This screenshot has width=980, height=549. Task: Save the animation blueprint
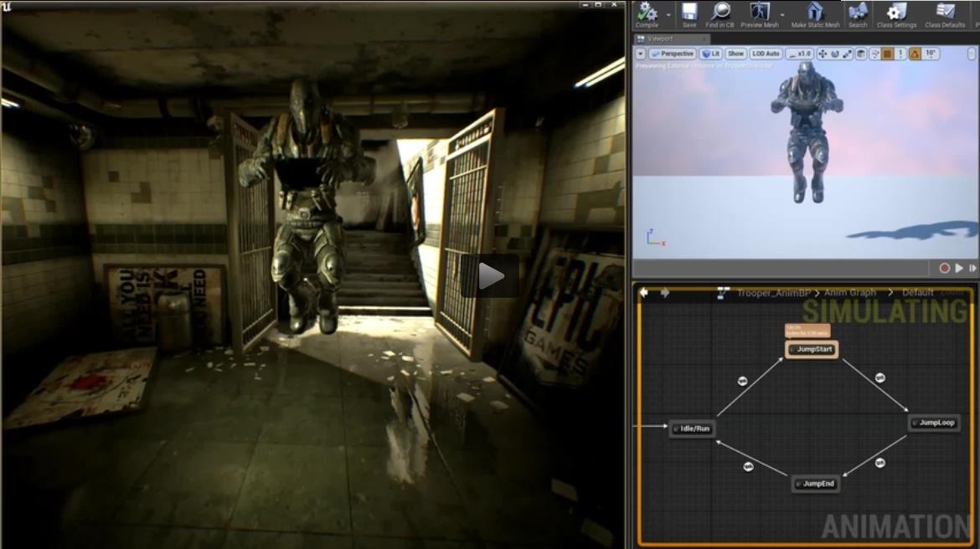pos(689,15)
